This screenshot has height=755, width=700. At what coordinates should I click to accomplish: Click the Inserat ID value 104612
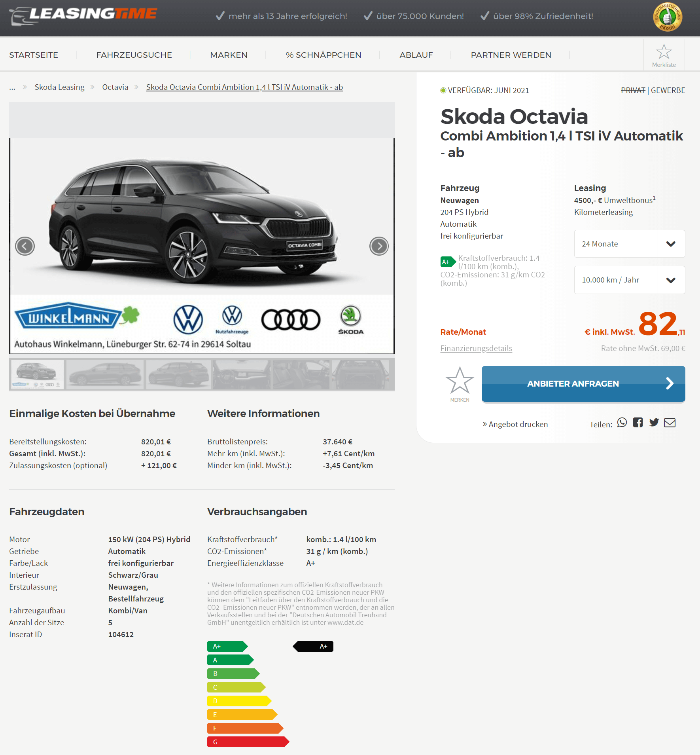click(121, 634)
